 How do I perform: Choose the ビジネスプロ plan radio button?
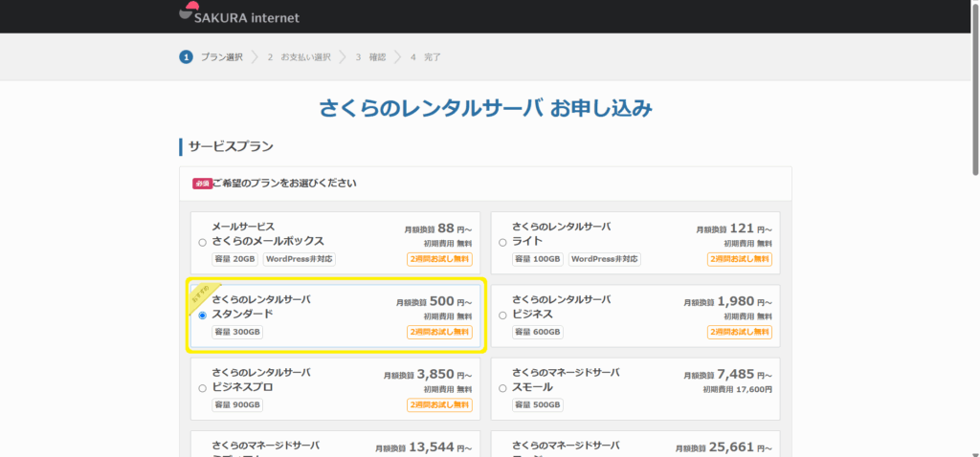click(x=202, y=388)
